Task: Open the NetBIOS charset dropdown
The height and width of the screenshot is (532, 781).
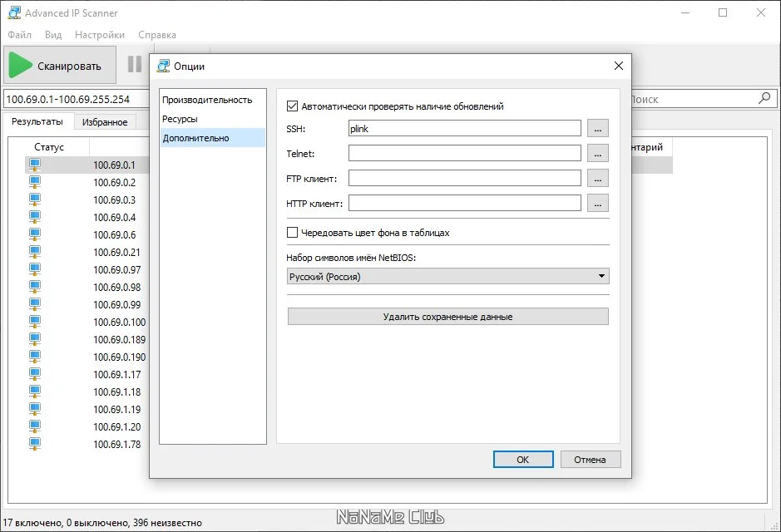Action: tap(447, 276)
